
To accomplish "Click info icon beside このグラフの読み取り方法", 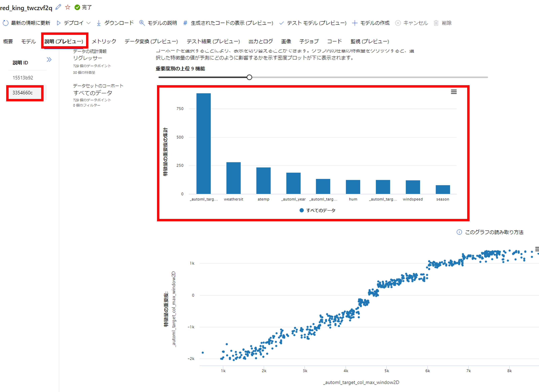I will pyautogui.click(x=459, y=232).
